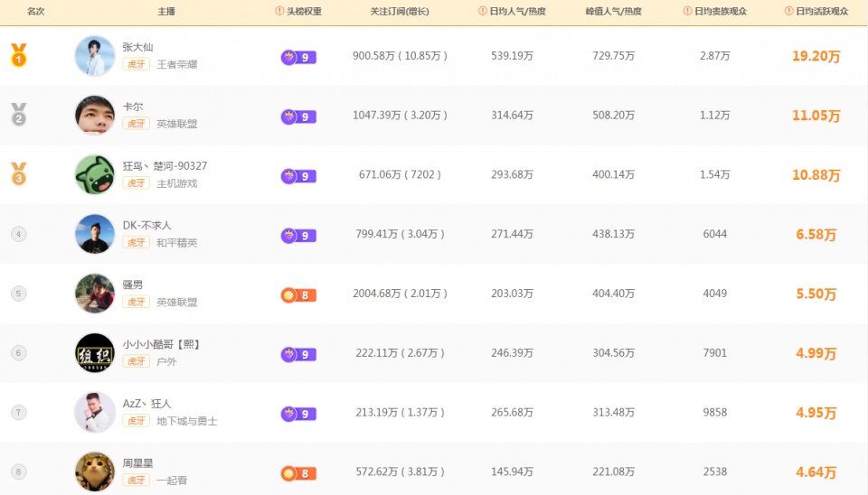Click the orange level 8 badge for 周星星

[x=298, y=473]
